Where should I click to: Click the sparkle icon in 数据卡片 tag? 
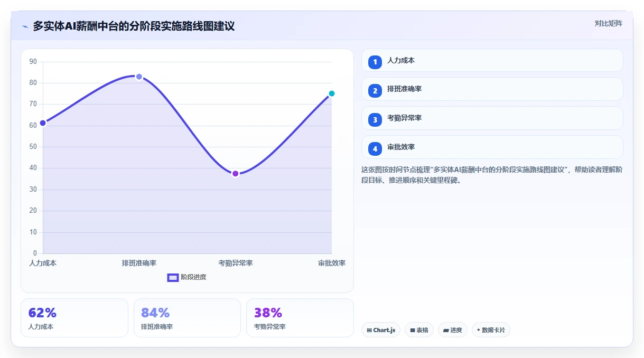pyautogui.click(x=479, y=330)
